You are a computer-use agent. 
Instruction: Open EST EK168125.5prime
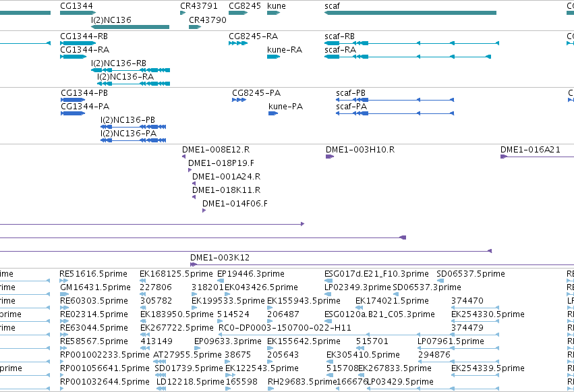143,281
